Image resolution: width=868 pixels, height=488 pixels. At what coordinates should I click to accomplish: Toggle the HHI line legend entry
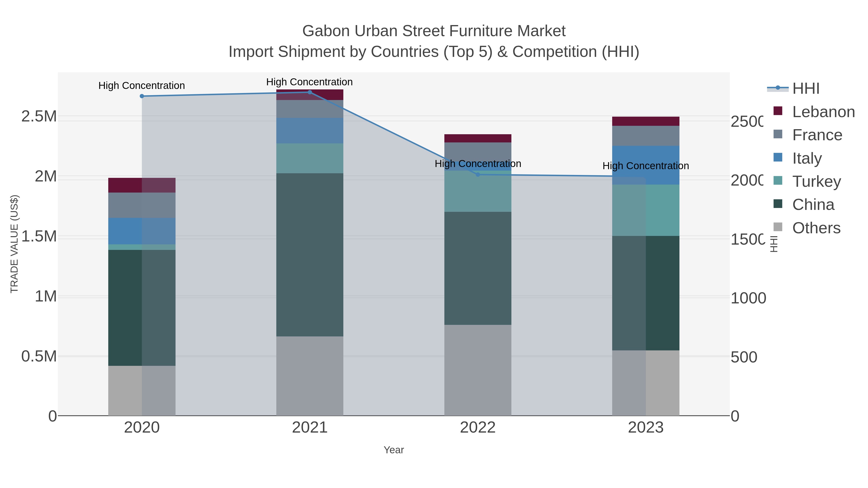point(793,88)
